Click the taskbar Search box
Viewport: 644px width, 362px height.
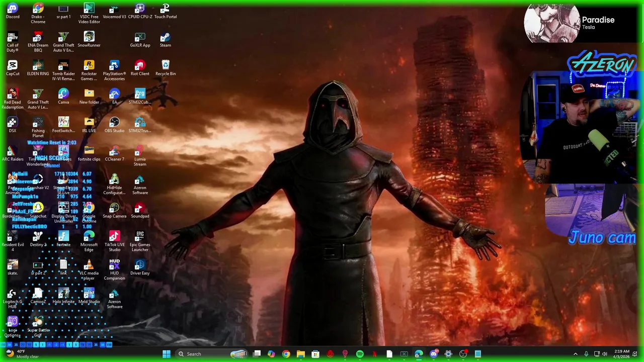coord(212,354)
